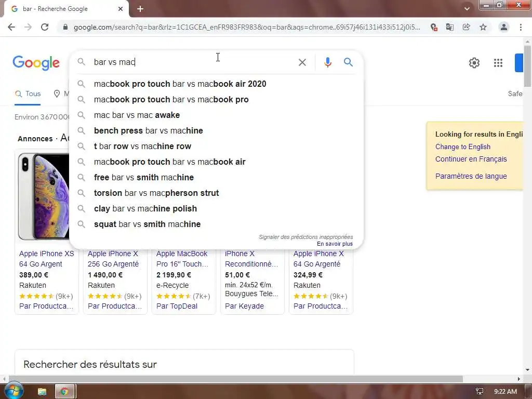Click the Google logo
This screenshot has width=532, height=399.
coord(36,63)
